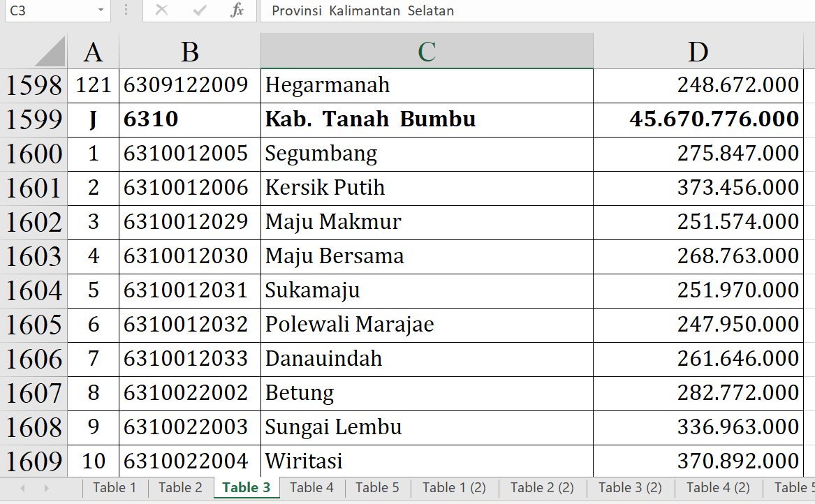Switch to the Table 1 sheet tab
Image resolution: width=815 pixels, height=504 pixels.
click(115, 487)
